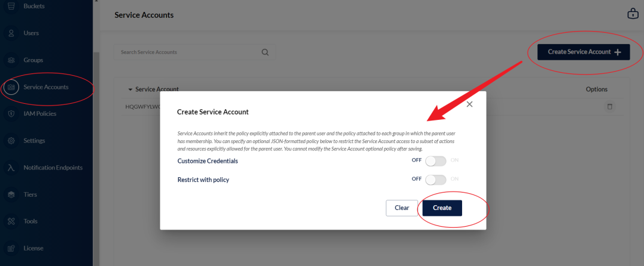
Task: Click the Clear button
Action: [x=402, y=208]
